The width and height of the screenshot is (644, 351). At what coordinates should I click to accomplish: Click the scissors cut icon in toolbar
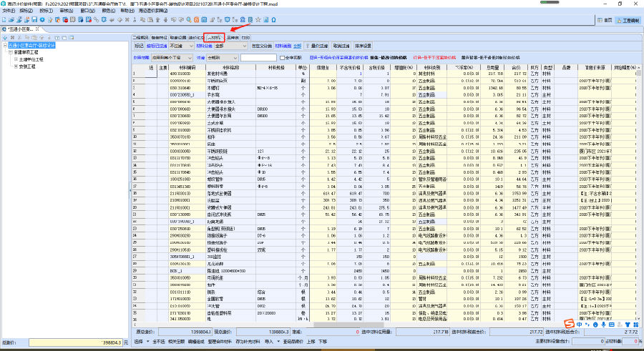[135, 19]
